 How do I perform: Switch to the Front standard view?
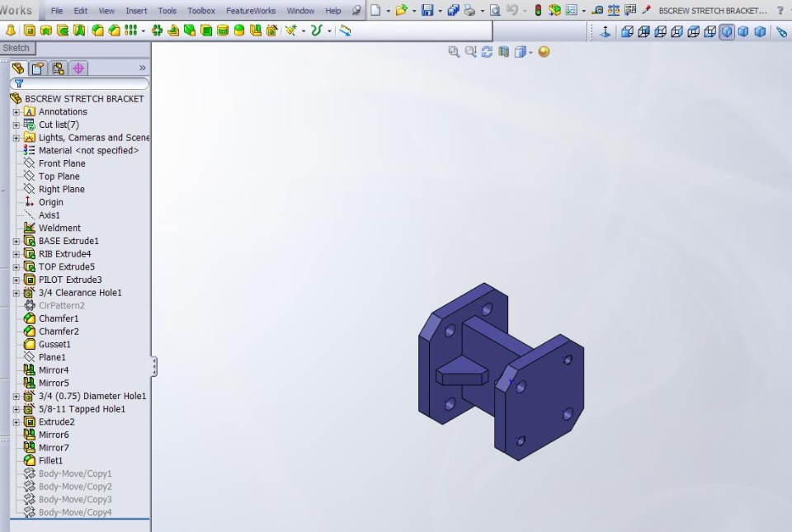pyautogui.click(x=627, y=32)
